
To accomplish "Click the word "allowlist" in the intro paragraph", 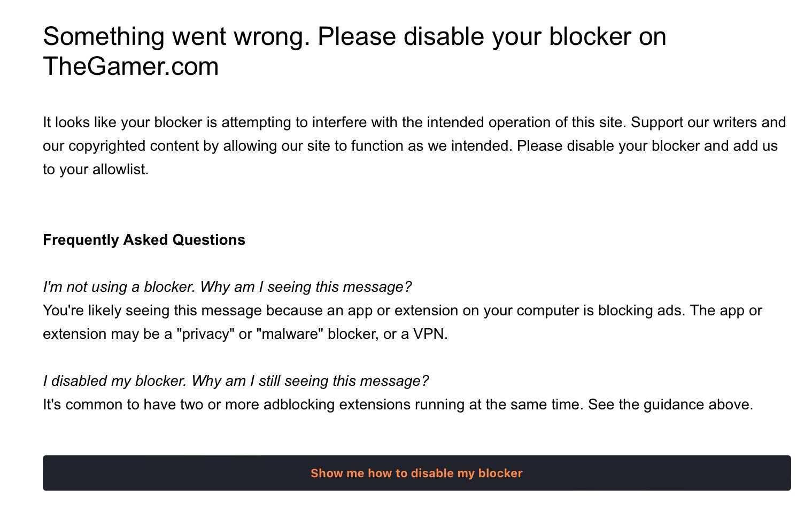I will (120, 169).
